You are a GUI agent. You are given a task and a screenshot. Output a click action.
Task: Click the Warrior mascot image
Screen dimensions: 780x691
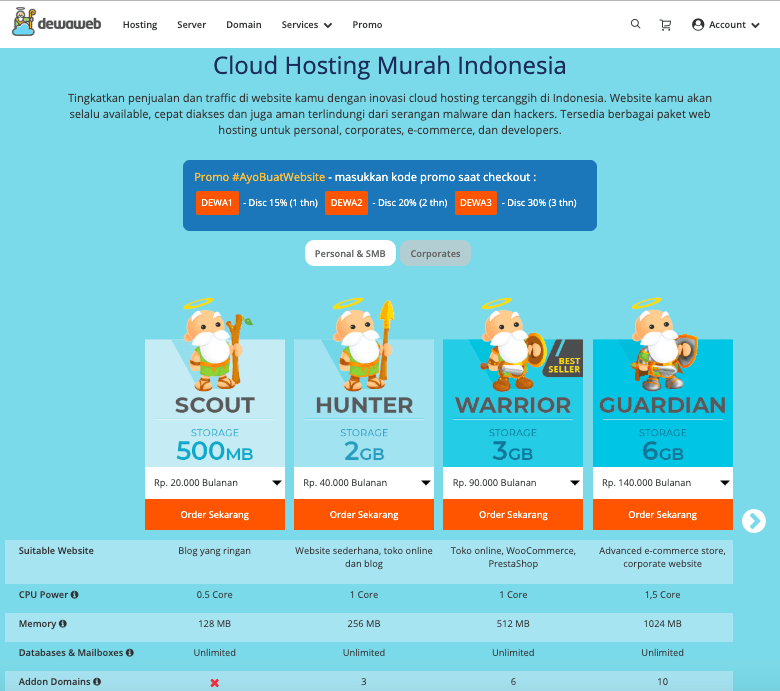512,344
